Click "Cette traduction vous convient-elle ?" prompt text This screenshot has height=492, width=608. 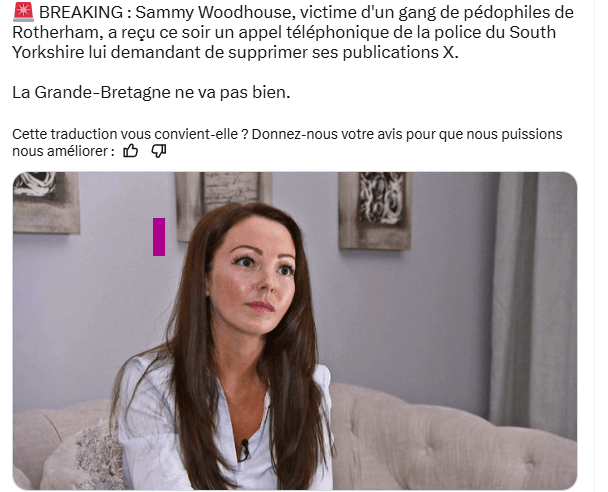pyautogui.click(x=130, y=134)
